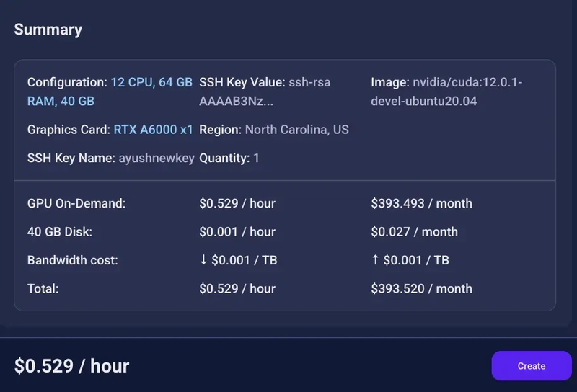This screenshot has height=392, width=577.
Task: Click the upload arrow in Bandwidth cost
Action: click(375, 259)
